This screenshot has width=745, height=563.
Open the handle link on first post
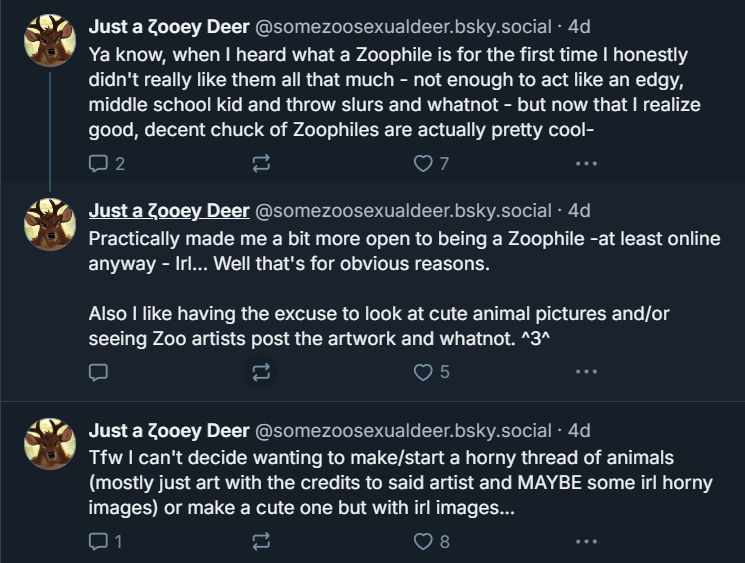pyautogui.click(x=404, y=26)
